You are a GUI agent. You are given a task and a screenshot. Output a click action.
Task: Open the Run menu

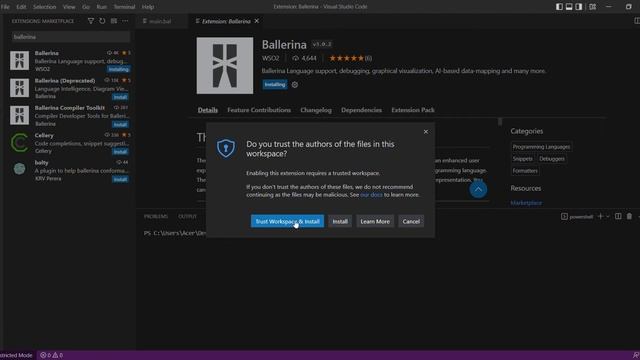click(x=102, y=7)
